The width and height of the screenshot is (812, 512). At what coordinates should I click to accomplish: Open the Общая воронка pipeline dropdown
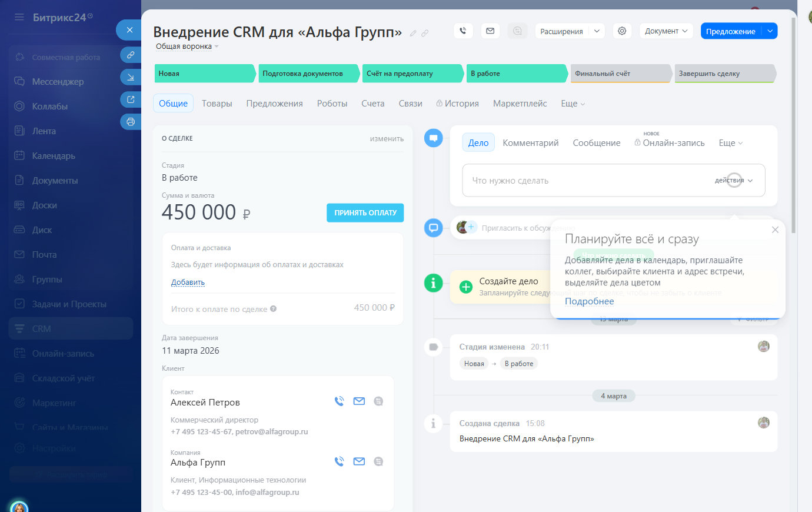point(187,46)
